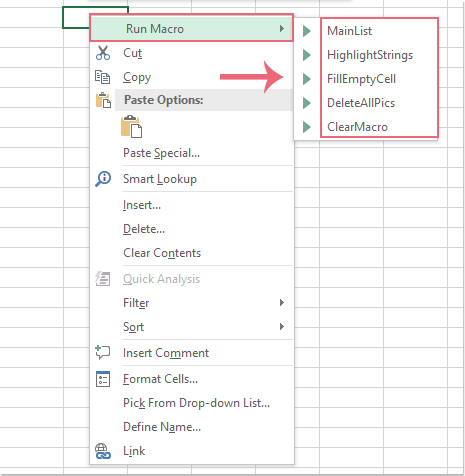Click the Link globe chain icon

103,451
